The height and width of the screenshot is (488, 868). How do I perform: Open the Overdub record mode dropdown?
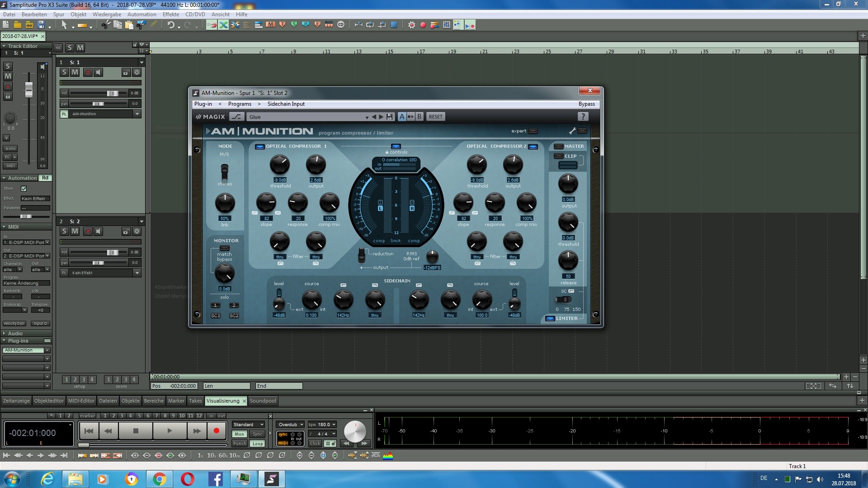pyautogui.click(x=290, y=425)
